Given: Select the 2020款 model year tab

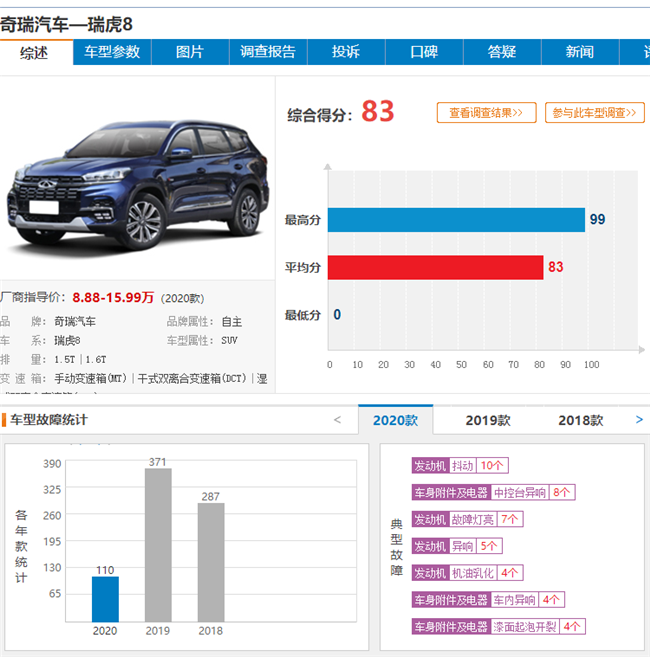Looking at the screenshot, I should [396, 420].
